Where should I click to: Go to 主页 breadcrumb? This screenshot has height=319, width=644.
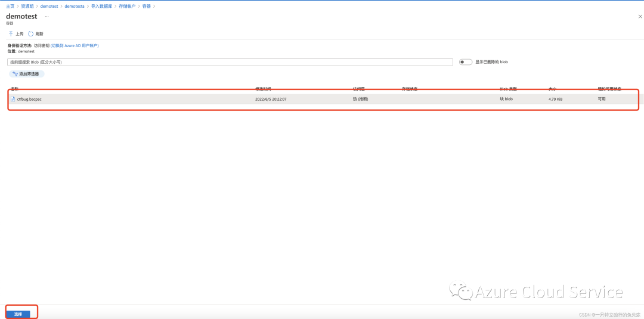[10, 6]
